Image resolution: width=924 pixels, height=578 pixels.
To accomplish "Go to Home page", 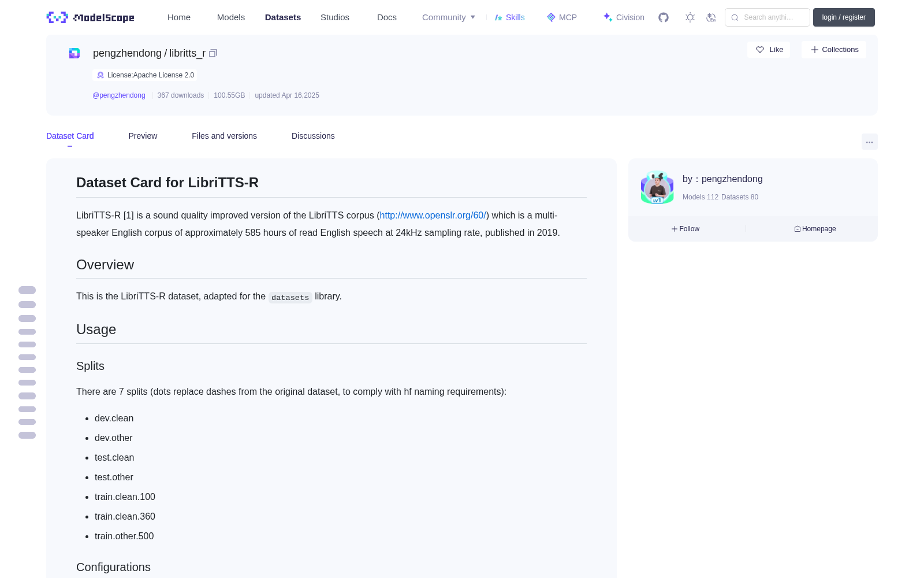I will point(179,17).
